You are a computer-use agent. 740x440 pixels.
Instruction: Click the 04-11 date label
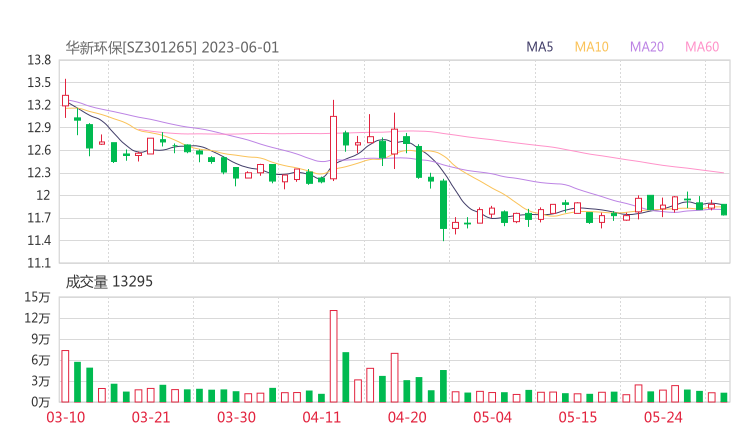(321, 417)
